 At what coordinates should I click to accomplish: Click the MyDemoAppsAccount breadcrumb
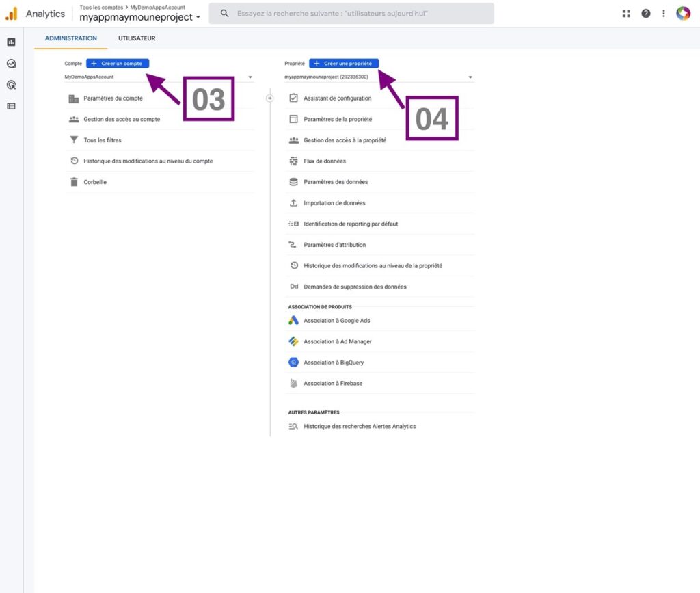tap(158, 7)
